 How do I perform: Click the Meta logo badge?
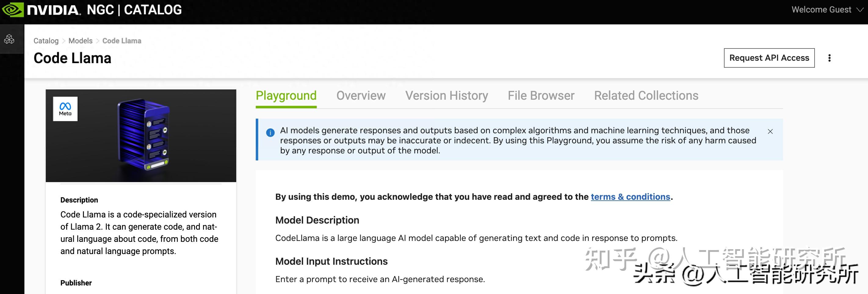pyautogui.click(x=65, y=109)
